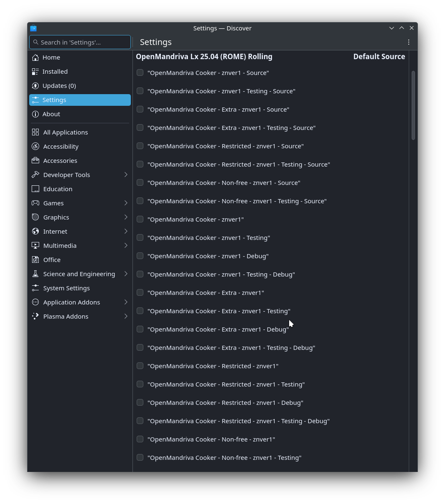Check "Cooker - Non-free - znver1 - Testing"
Image resolution: width=445 pixels, height=504 pixels.
(x=140, y=457)
